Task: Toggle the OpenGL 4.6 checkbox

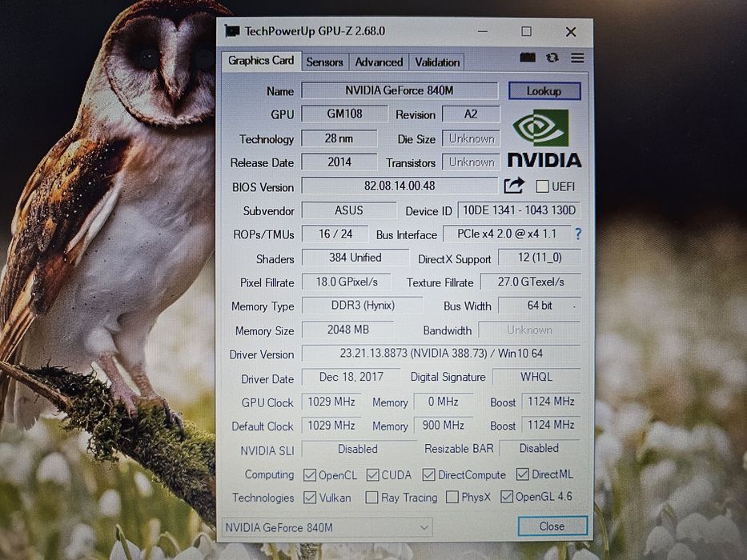Action: point(507,497)
